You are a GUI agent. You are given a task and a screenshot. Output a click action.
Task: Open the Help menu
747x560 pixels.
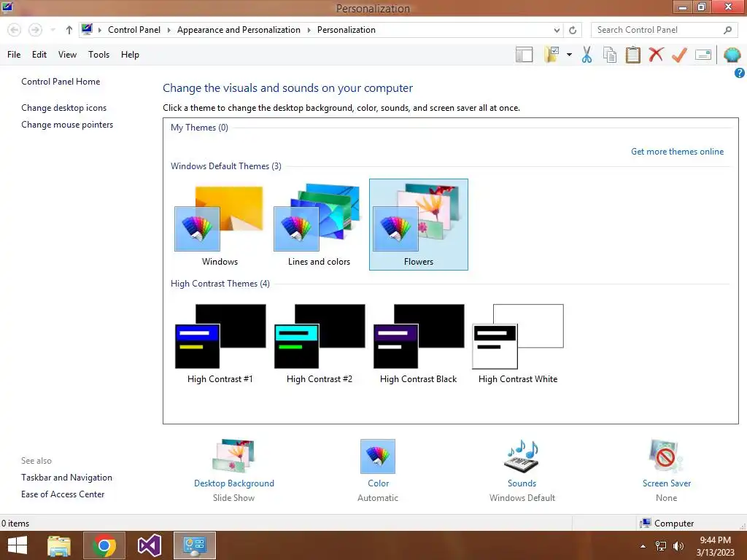pyautogui.click(x=130, y=55)
